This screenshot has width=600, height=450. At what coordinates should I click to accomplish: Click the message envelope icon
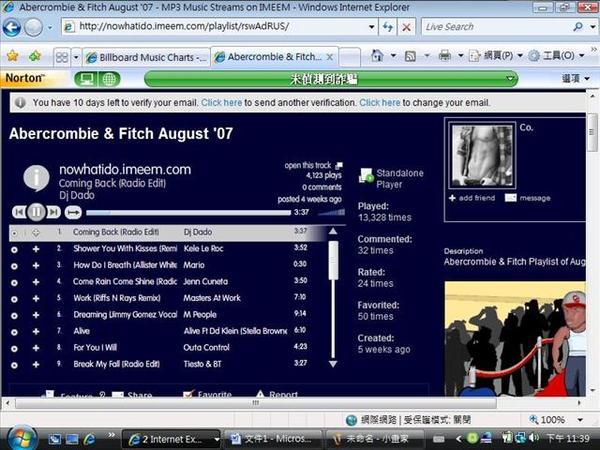click(x=510, y=198)
